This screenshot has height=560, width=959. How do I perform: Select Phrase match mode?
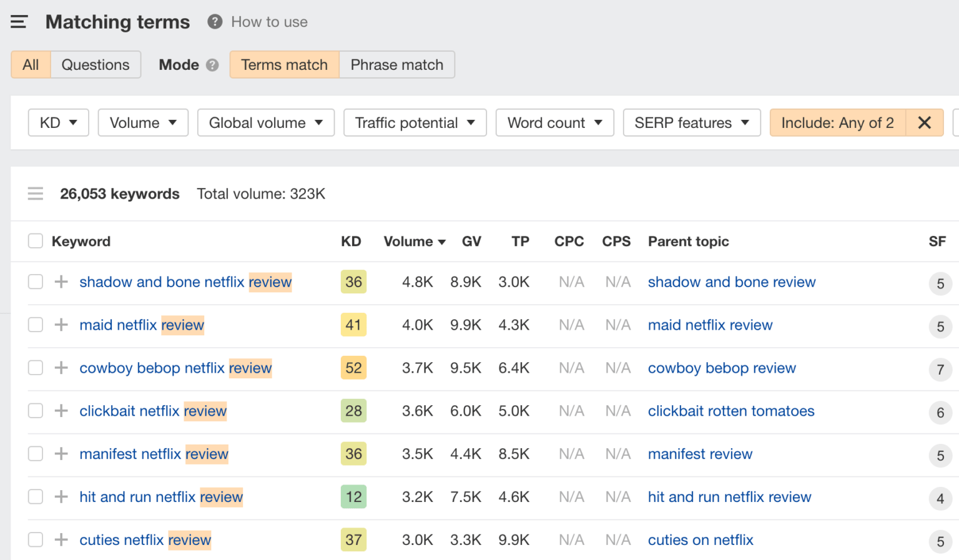pyautogui.click(x=397, y=65)
